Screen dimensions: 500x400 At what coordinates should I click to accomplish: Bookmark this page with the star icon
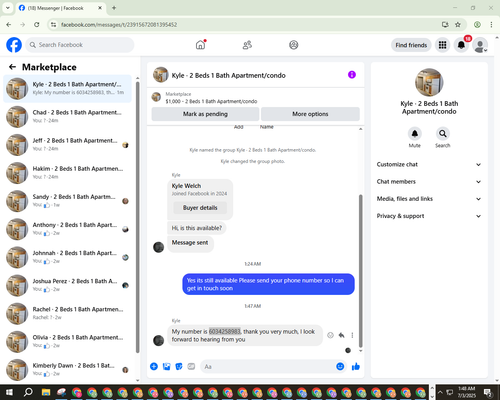point(458,25)
